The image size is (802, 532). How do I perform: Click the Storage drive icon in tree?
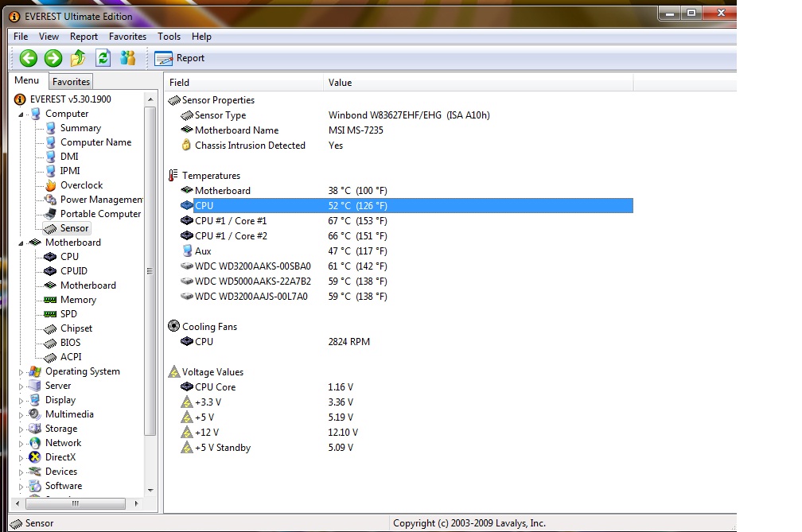click(35, 429)
